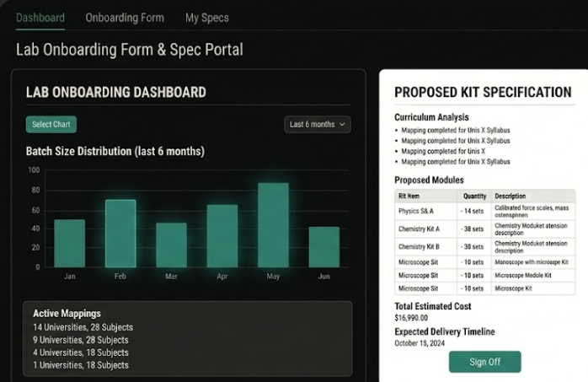Click the Select Chart button
Screen dimensions: 588x382
point(51,125)
